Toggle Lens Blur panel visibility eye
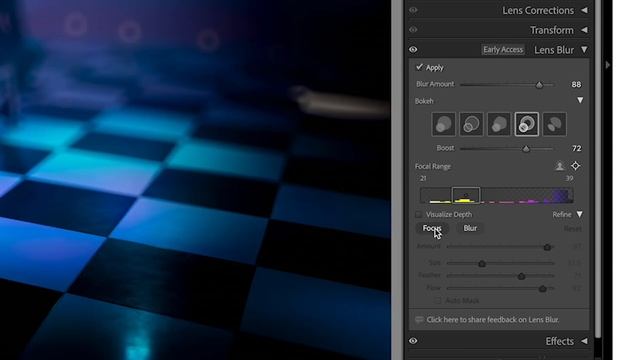This screenshot has height=360, width=640. coord(413,50)
